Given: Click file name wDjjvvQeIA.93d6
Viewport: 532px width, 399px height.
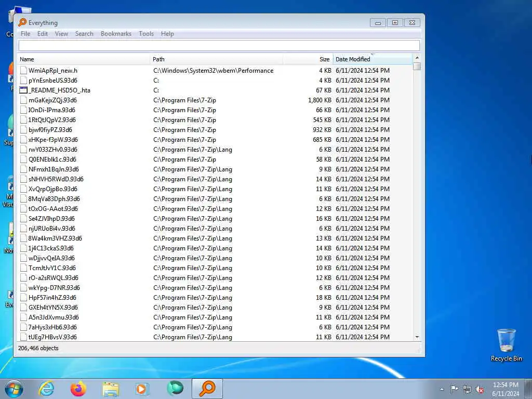Looking at the screenshot, I should click(x=51, y=258).
